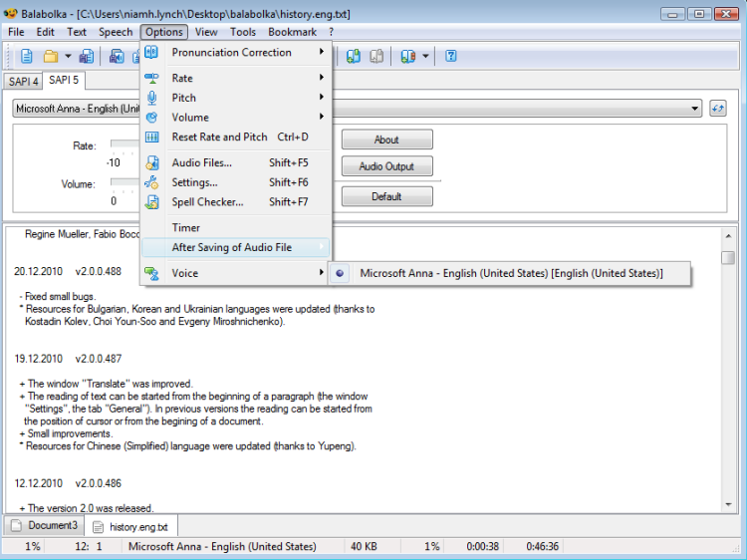The height and width of the screenshot is (560, 747).
Task: Switch to the Document3 document tab
Action: (x=44, y=525)
